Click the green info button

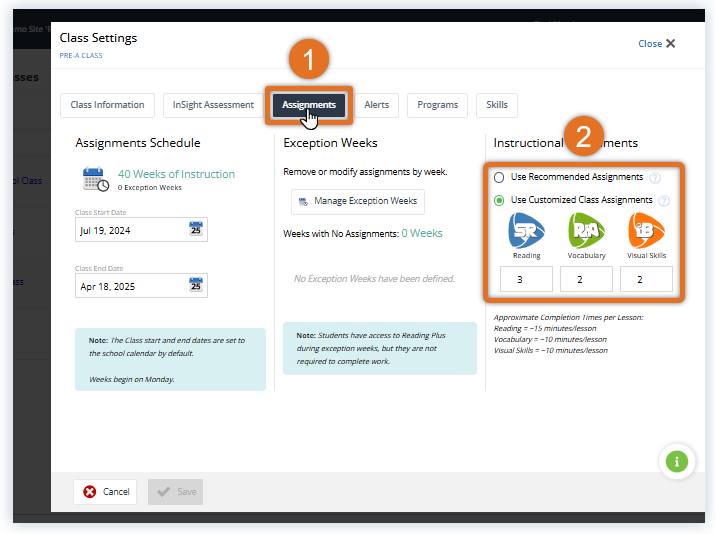(677, 461)
